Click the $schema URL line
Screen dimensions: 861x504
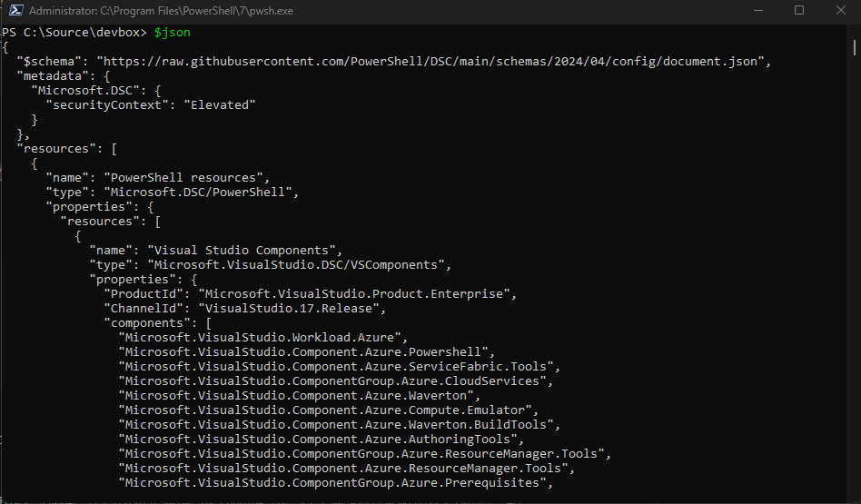click(393, 62)
